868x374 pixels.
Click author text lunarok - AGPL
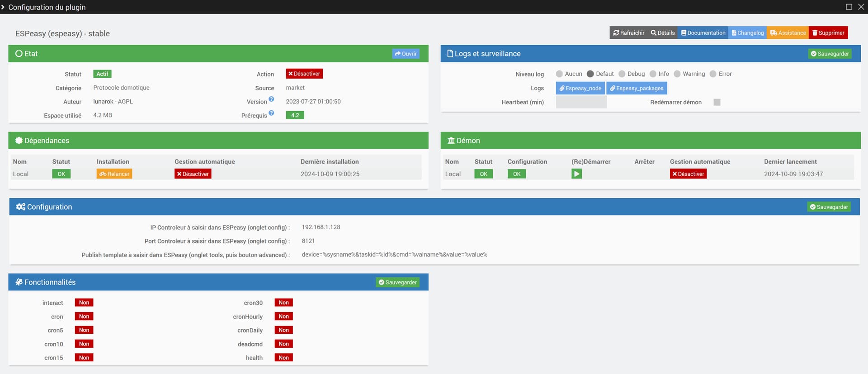point(113,102)
